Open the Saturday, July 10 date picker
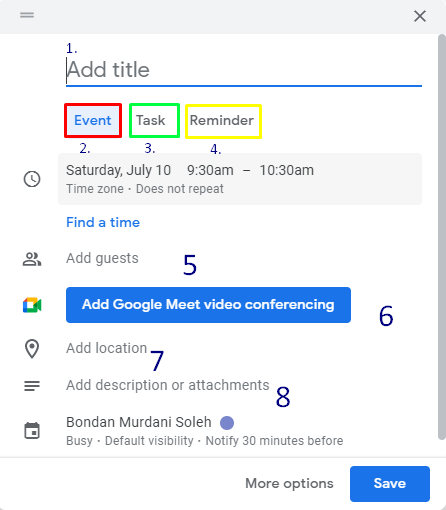This screenshot has height=510, width=446. (x=119, y=170)
